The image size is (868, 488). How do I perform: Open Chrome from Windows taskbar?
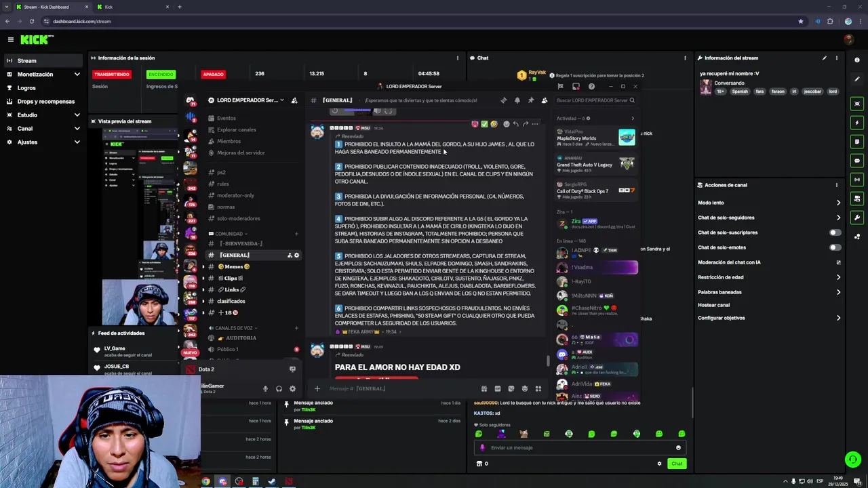(x=205, y=482)
